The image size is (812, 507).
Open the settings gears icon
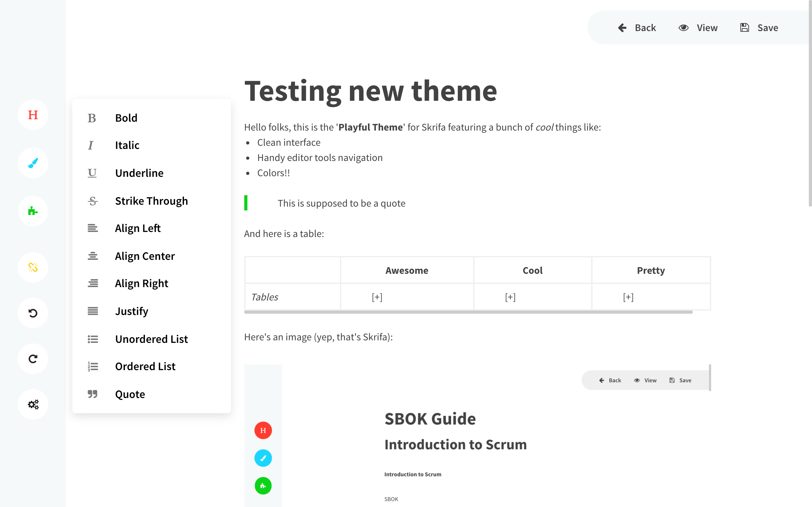point(33,404)
